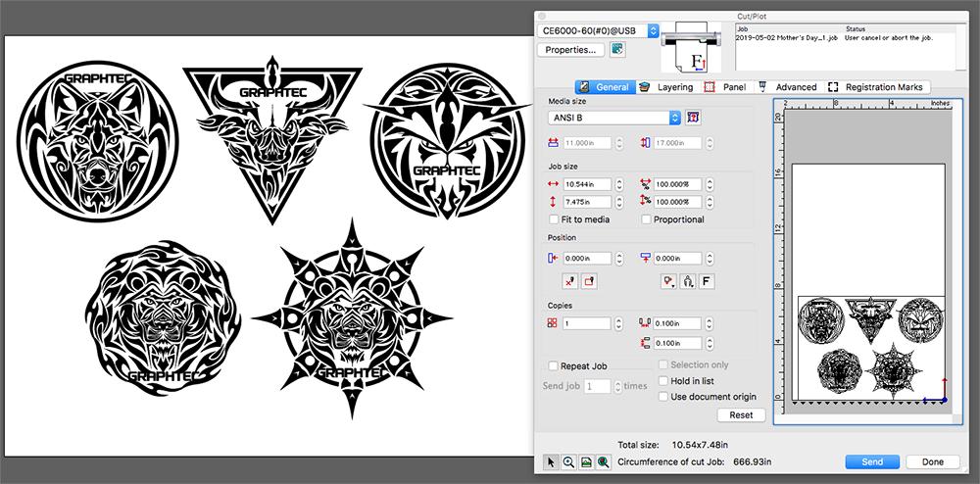The width and height of the screenshot is (980, 484).
Task: Click the horizontal position offset icon
Action: click(553, 258)
